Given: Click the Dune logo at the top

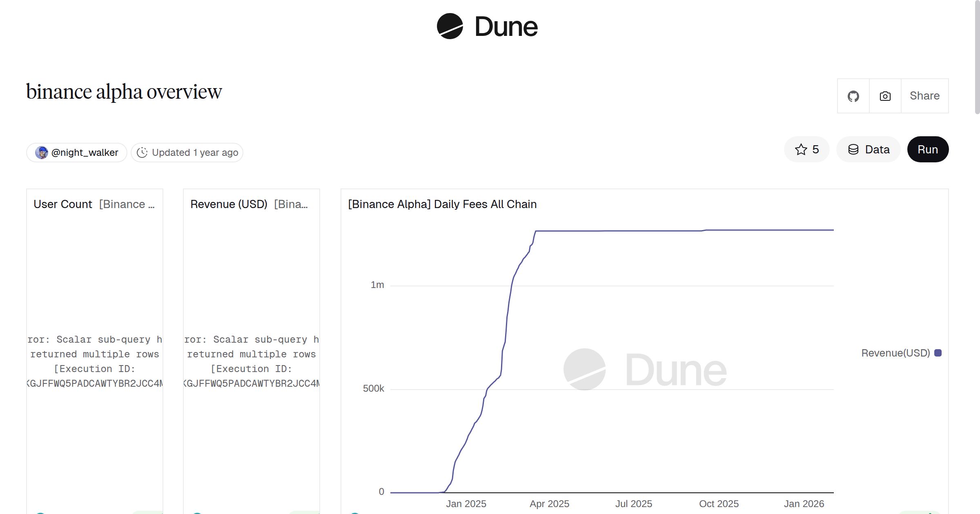Looking at the screenshot, I should [x=488, y=27].
